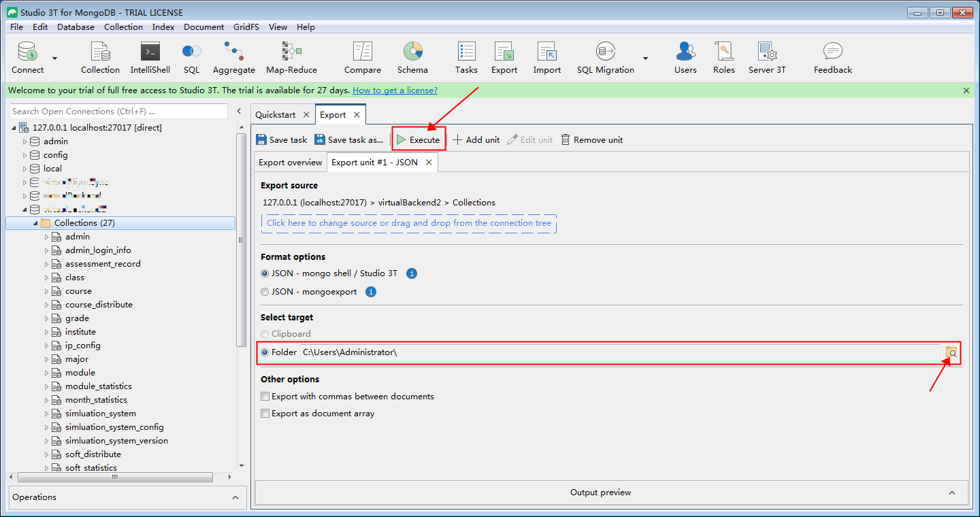
Task: Select the simluation_system_config collection
Action: 114,427
